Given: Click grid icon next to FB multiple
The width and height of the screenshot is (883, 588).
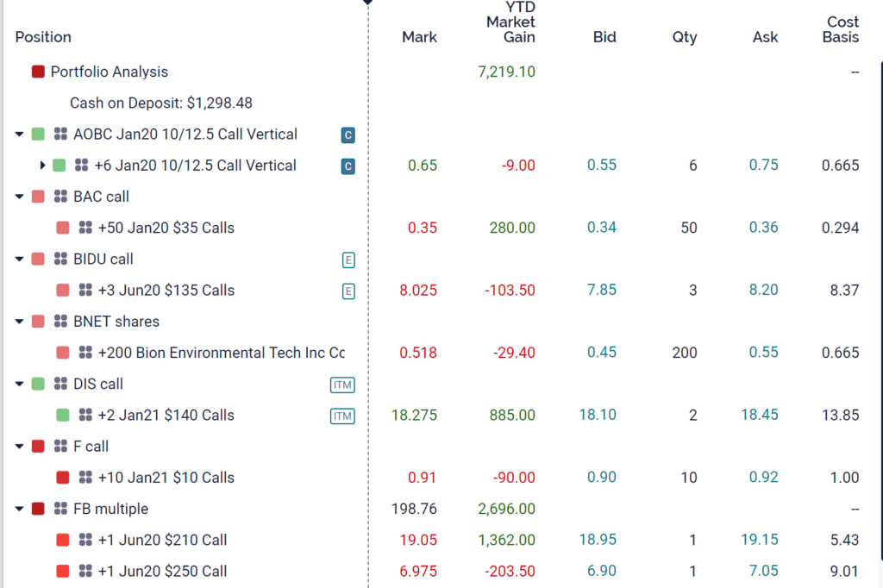Looking at the screenshot, I should coord(60,509).
